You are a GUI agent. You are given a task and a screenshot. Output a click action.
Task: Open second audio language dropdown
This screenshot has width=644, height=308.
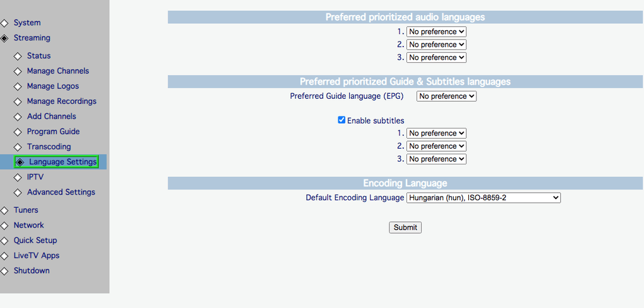pyautogui.click(x=436, y=45)
